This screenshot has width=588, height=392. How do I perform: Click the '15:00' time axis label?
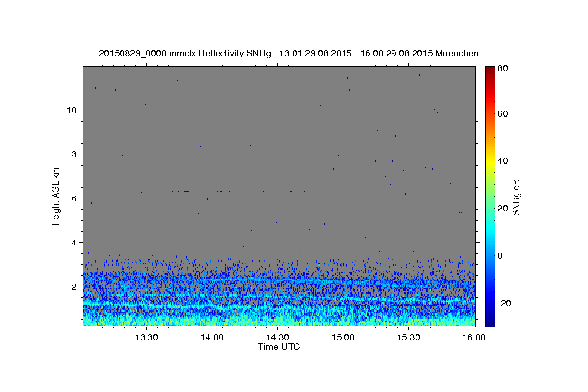343,338
